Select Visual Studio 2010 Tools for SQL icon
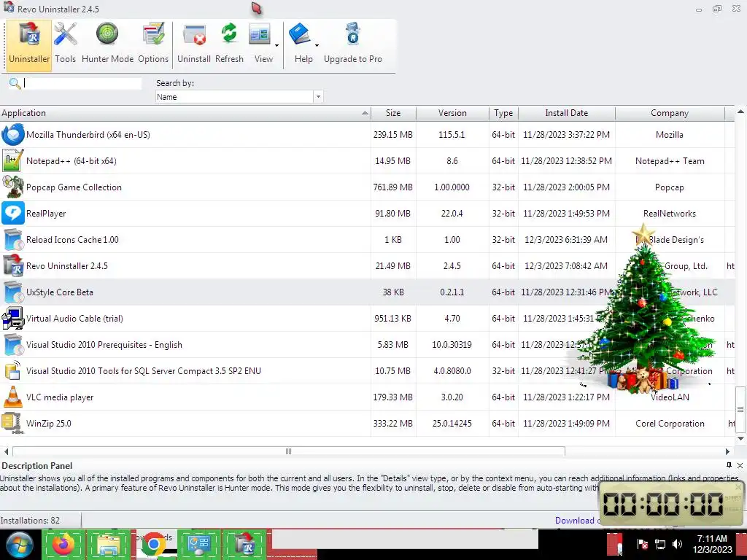Screen dimensions: 747x560 click(x=13, y=370)
